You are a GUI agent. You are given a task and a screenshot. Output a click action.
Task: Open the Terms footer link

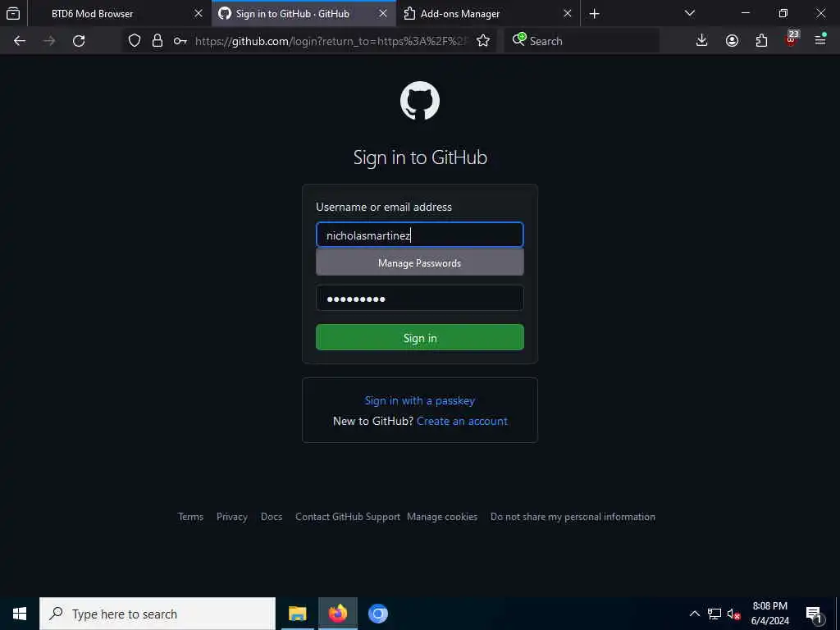pos(190,517)
